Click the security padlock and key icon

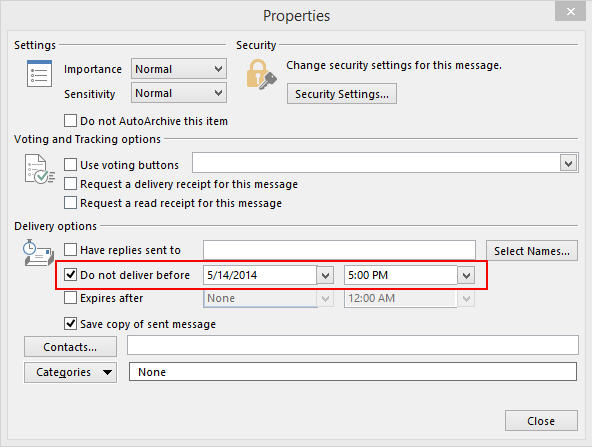[261, 74]
